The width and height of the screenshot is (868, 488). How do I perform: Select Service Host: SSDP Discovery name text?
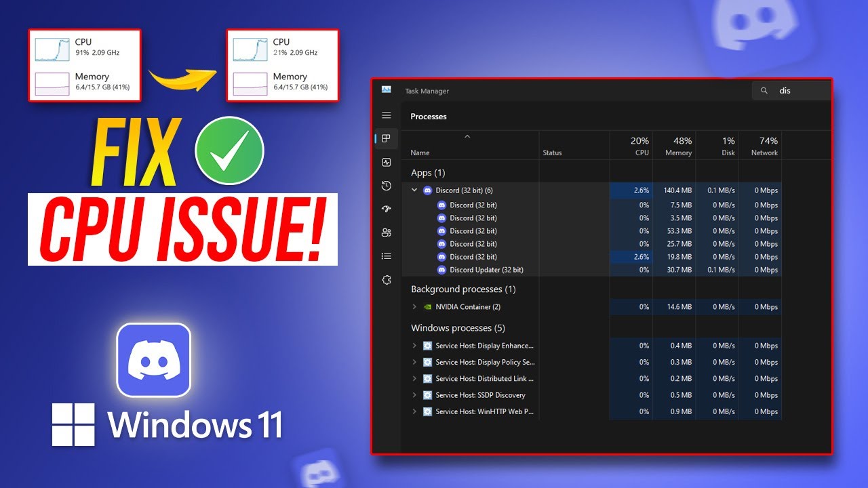480,395
